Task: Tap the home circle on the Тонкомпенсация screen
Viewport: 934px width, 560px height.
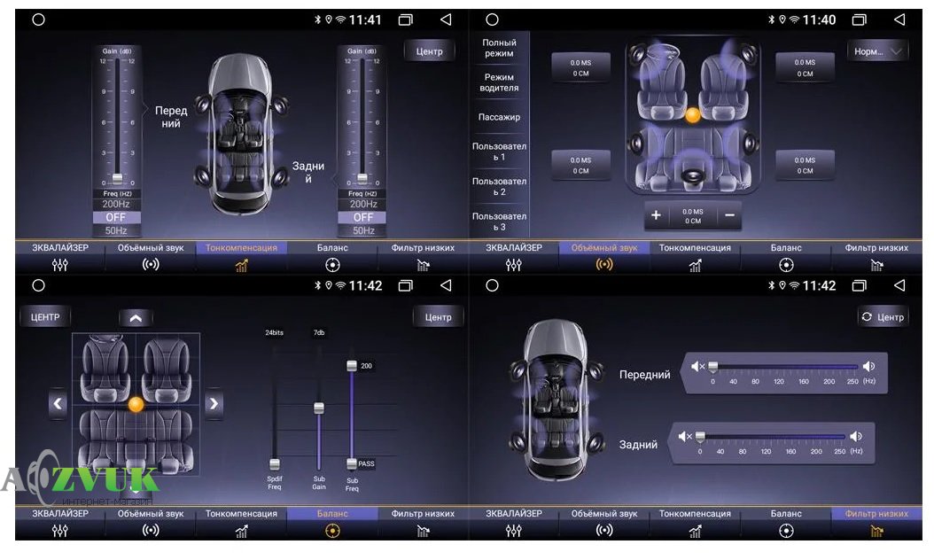Action: [x=38, y=19]
